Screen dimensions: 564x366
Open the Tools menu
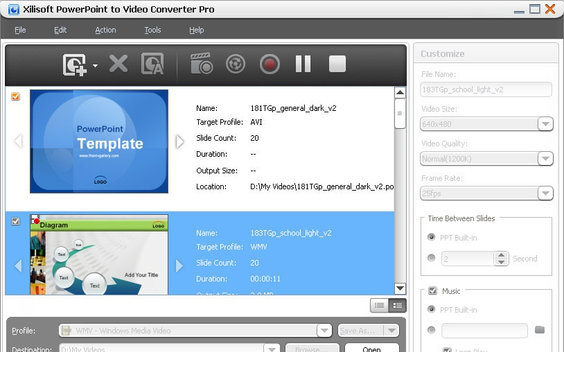click(x=153, y=30)
